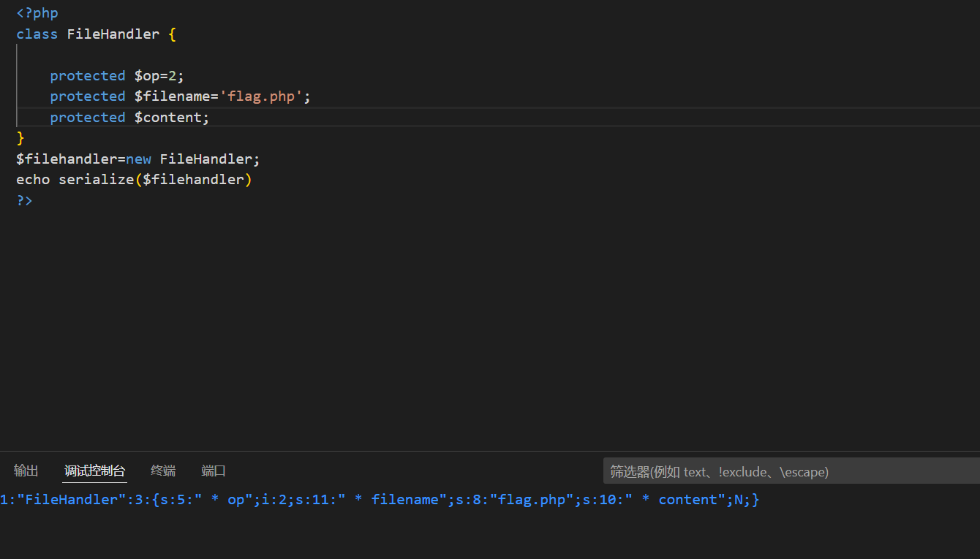Open the 终端 panel tab
This screenshot has width=980, height=559.
pyautogui.click(x=163, y=471)
